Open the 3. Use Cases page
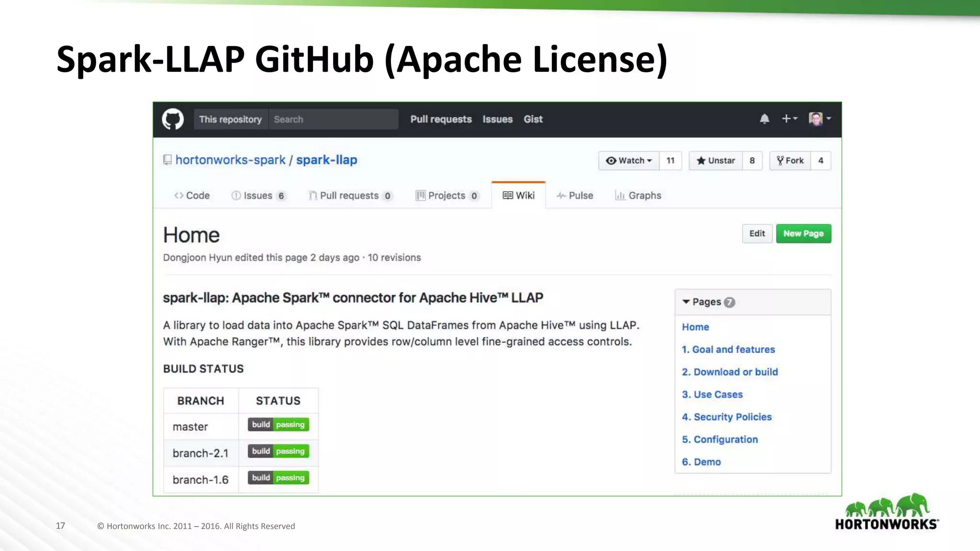980x551 pixels. [712, 395]
